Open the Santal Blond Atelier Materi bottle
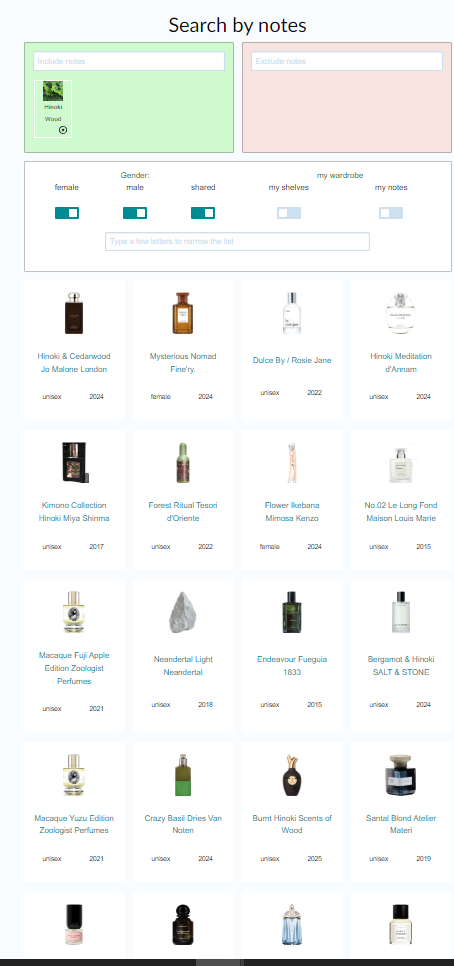 [x=401, y=775]
